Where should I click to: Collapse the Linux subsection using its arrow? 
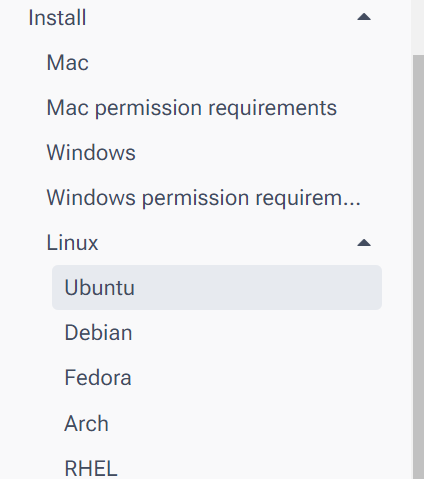coord(364,243)
